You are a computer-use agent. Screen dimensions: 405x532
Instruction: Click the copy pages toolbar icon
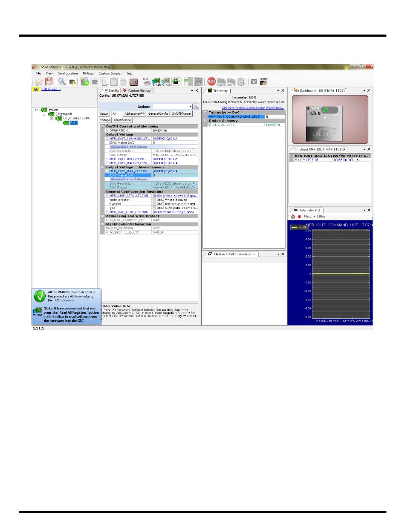[104, 81]
